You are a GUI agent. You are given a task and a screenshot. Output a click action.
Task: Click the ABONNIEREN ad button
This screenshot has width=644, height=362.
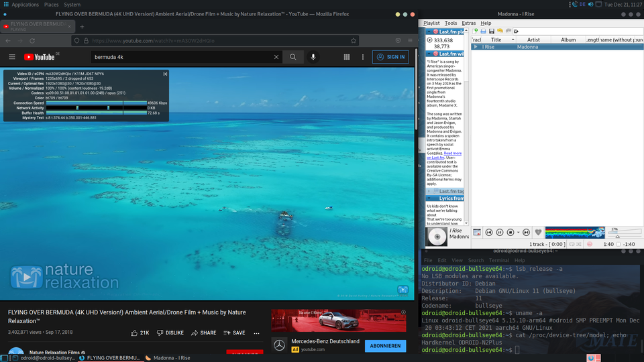coord(385,346)
